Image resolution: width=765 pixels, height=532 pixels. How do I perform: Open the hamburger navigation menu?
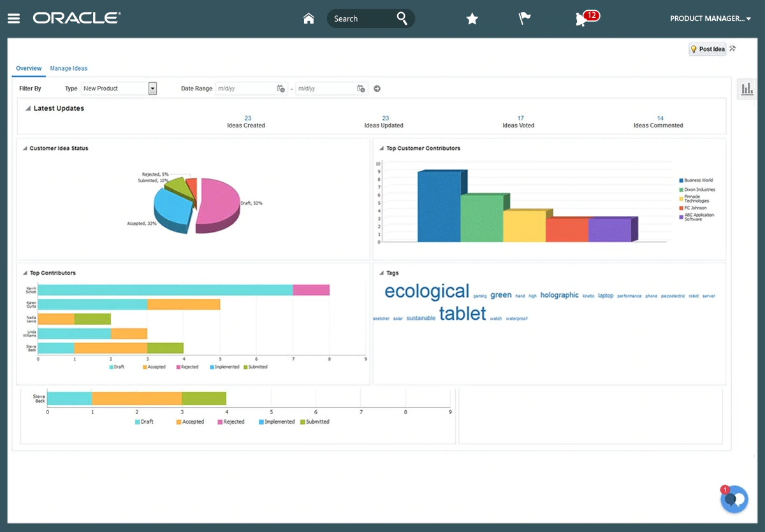pos(13,18)
